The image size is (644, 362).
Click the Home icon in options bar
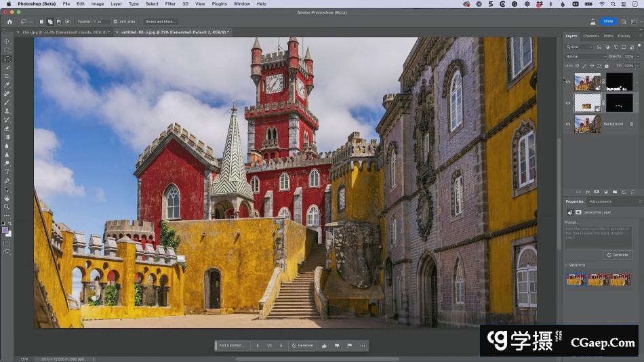[9, 22]
